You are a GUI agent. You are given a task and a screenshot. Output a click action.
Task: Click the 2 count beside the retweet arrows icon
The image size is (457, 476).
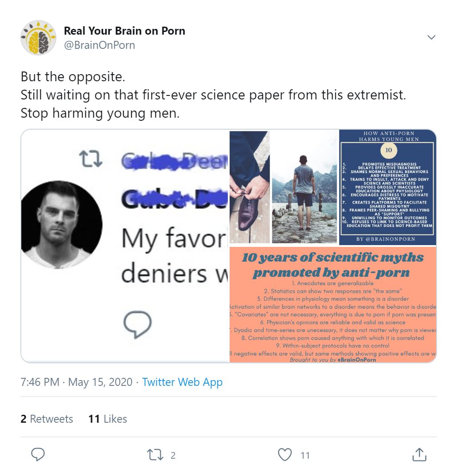click(x=173, y=455)
